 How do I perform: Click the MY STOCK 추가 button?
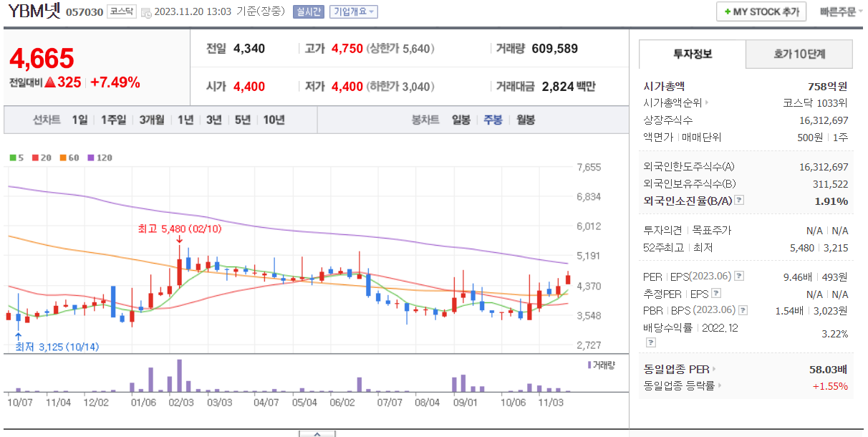[761, 12]
